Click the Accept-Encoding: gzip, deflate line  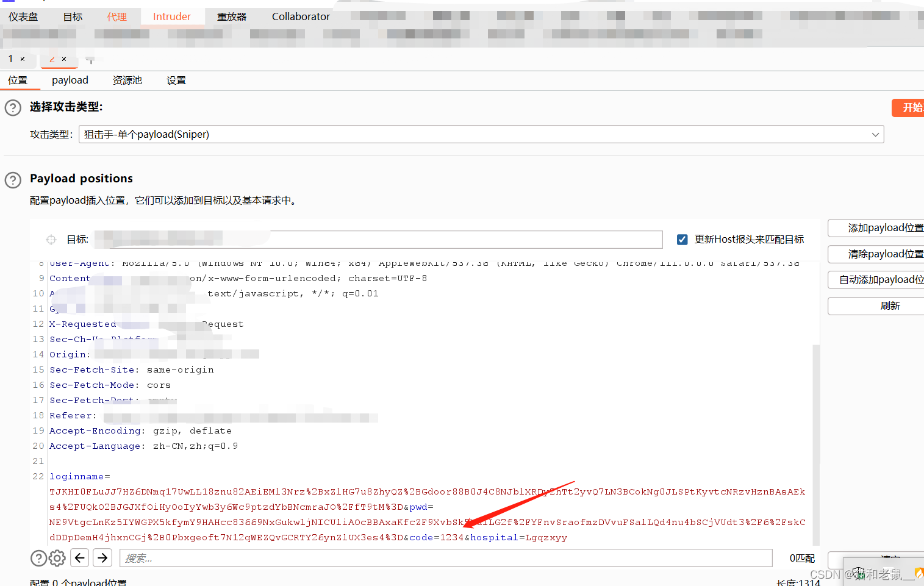point(141,431)
